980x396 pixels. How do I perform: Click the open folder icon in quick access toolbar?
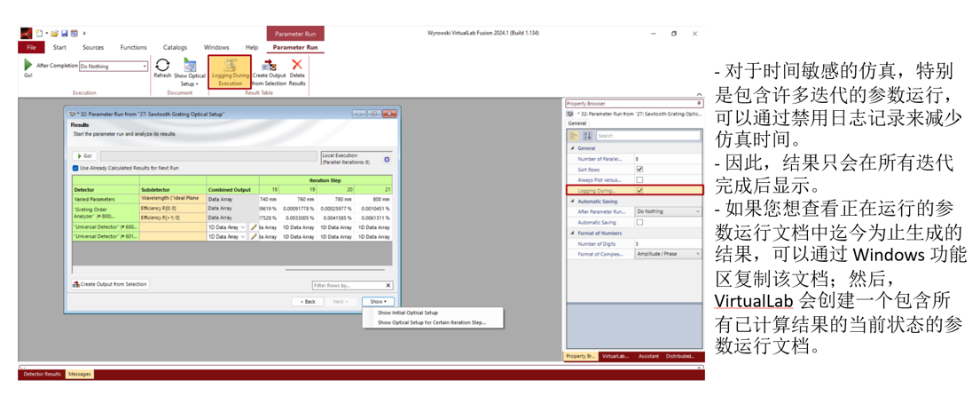[54, 33]
